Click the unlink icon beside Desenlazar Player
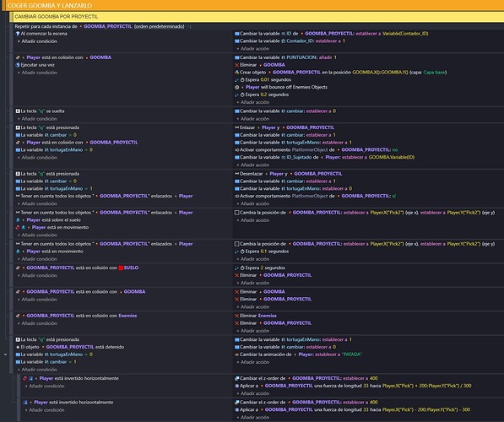The width and height of the screenshot is (504, 422). [x=237, y=174]
